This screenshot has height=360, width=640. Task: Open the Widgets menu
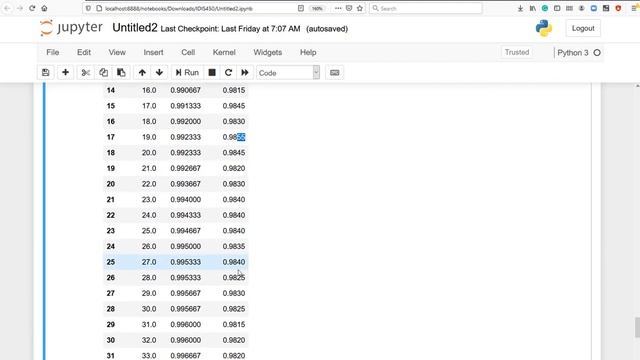(267, 52)
